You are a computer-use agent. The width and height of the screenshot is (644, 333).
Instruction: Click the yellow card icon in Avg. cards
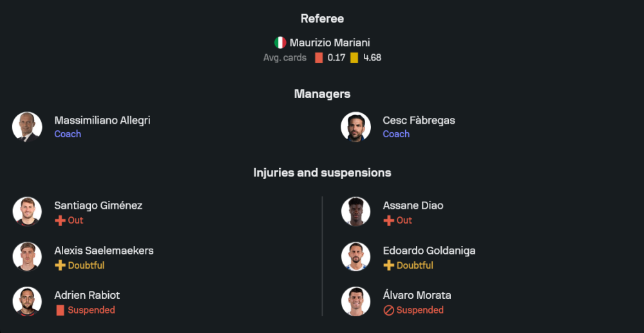354,57
